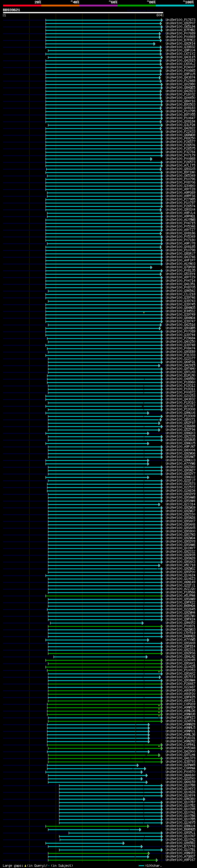Click the UniRef100_Q575T3 label
Screen dimensions: 197x868
coord(180,676)
